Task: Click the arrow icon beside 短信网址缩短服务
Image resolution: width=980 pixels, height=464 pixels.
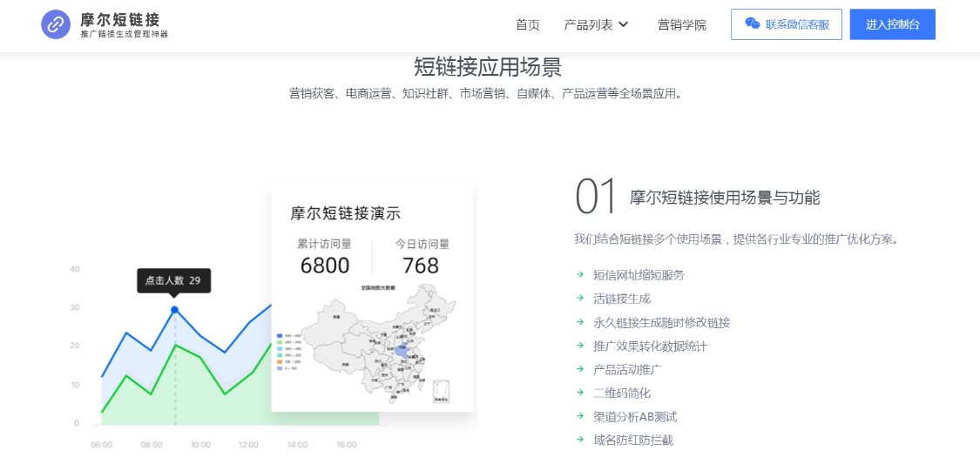Action: (580, 274)
